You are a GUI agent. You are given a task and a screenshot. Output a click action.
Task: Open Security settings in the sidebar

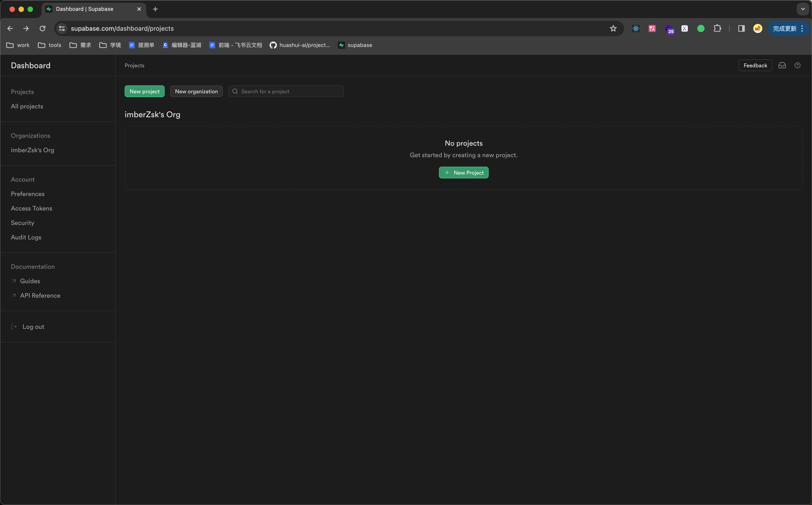pyautogui.click(x=22, y=223)
